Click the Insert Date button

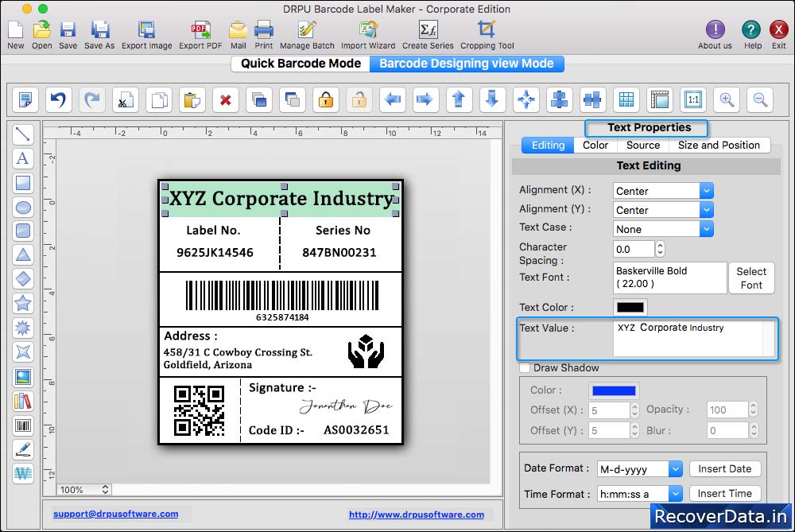(x=724, y=469)
